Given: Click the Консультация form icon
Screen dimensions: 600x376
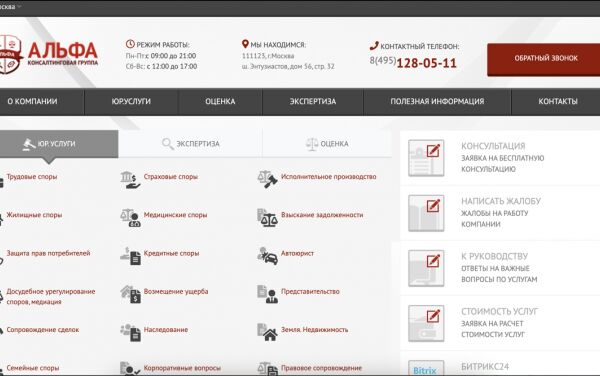Looking at the screenshot, I should click(x=426, y=158).
